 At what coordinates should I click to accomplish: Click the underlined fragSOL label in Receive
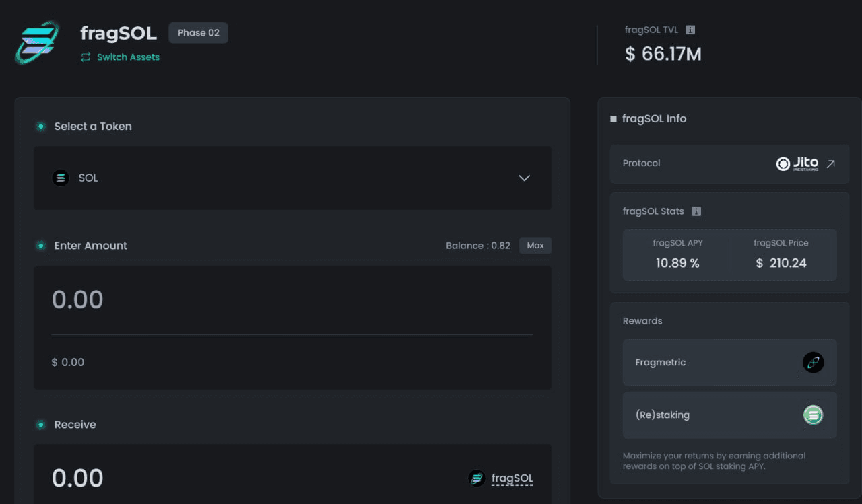512,478
